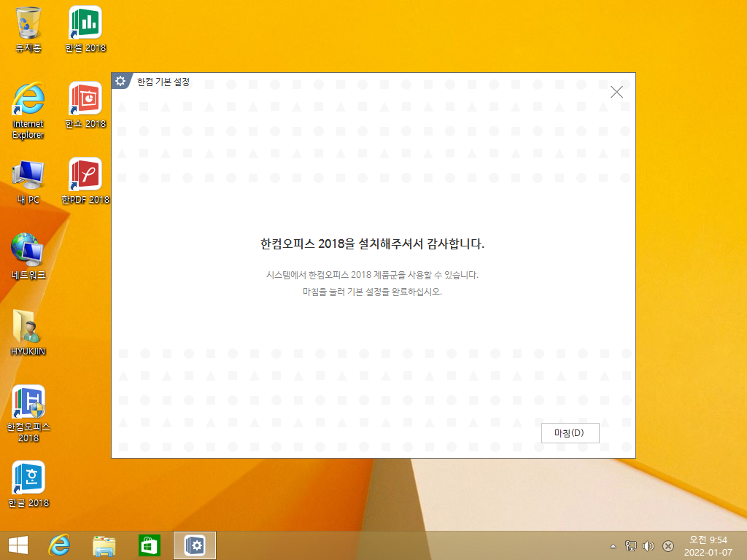The image size is (747, 560).
Task: Open the 휴지통 recycle bin icon
Action: point(28,29)
